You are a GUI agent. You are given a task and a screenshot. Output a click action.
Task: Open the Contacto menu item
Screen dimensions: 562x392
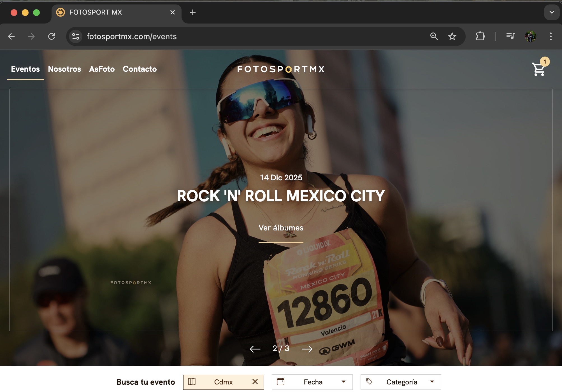[140, 69]
